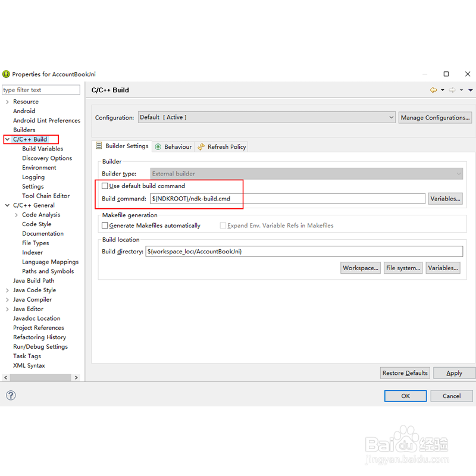Select Run/Debug Settings item
The image size is (476, 476).
40,346
